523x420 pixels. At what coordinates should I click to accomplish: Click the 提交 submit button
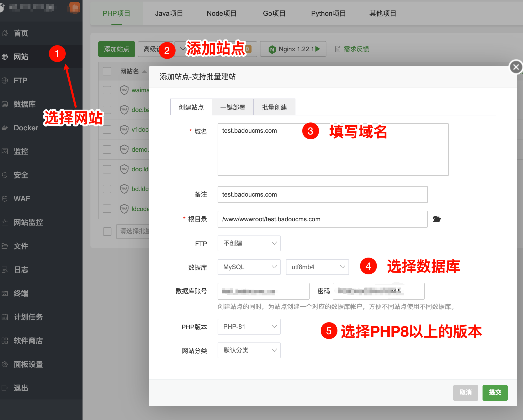click(495, 393)
